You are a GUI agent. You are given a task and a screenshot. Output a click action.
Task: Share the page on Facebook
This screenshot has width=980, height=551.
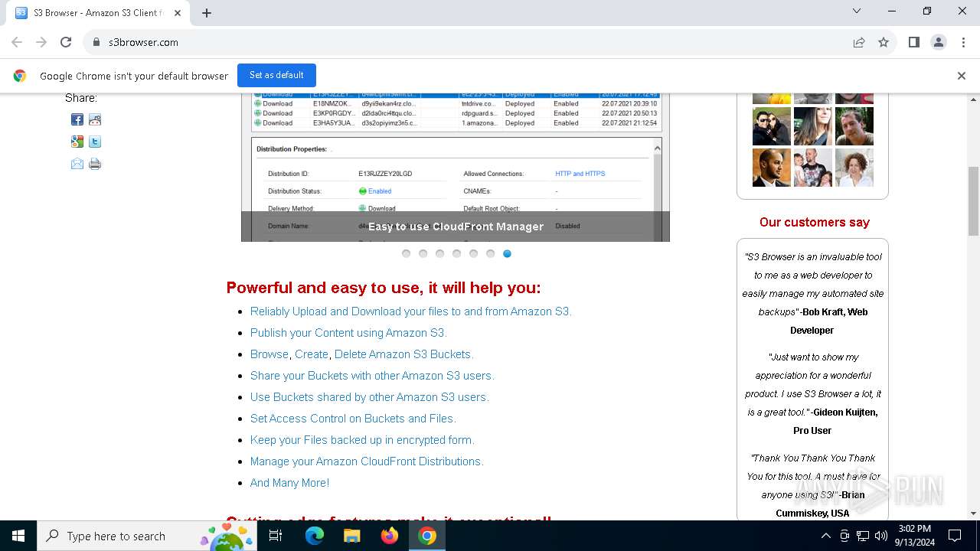click(77, 119)
